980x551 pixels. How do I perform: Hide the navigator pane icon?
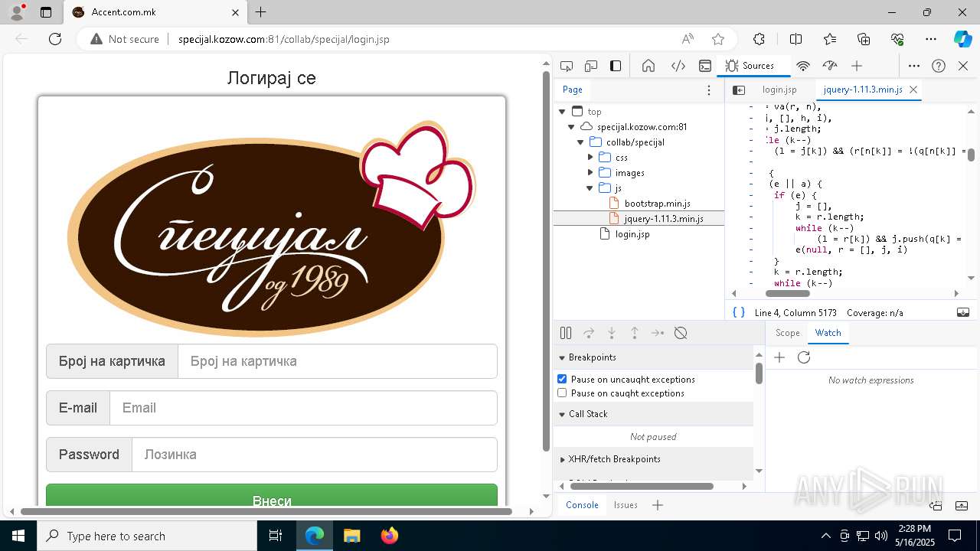(x=739, y=90)
